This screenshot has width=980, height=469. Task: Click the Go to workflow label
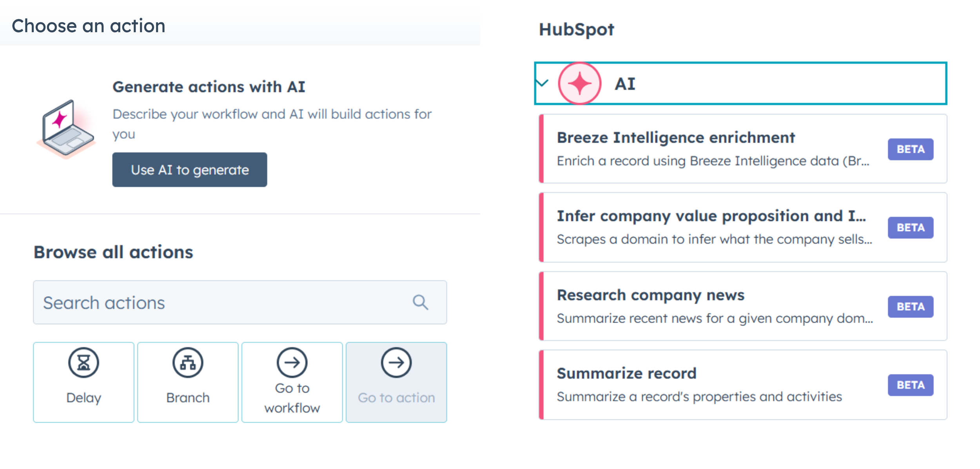292,398
